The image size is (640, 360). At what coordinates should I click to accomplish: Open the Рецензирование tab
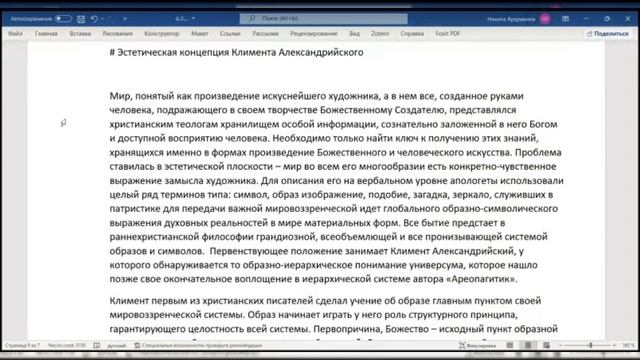pos(314,33)
